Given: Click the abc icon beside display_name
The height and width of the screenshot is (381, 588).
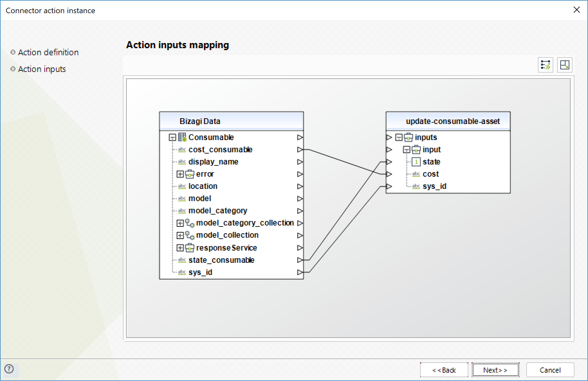Looking at the screenshot, I should (x=182, y=162).
